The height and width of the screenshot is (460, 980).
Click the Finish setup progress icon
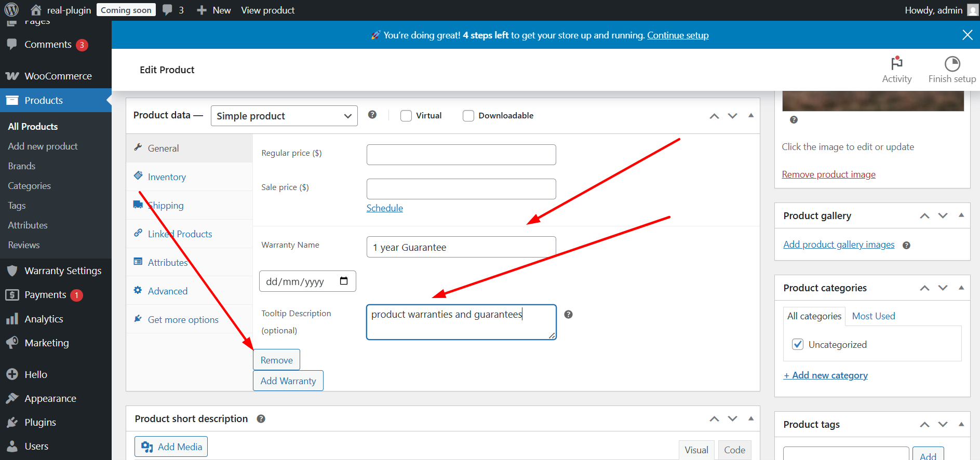[952, 64]
